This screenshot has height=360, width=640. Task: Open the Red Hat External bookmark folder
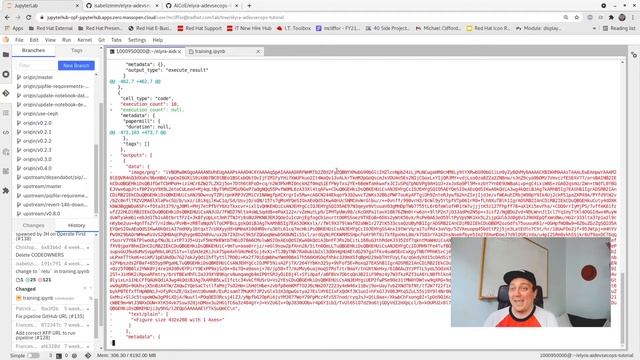tap(51, 28)
